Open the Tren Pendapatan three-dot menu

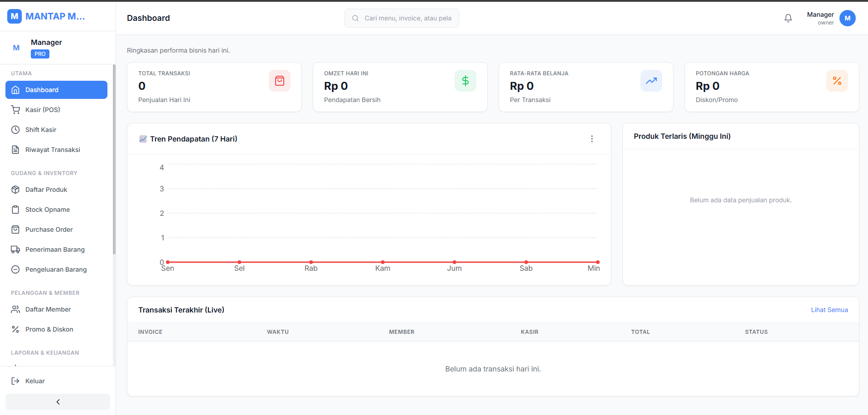pyautogui.click(x=592, y=139)
